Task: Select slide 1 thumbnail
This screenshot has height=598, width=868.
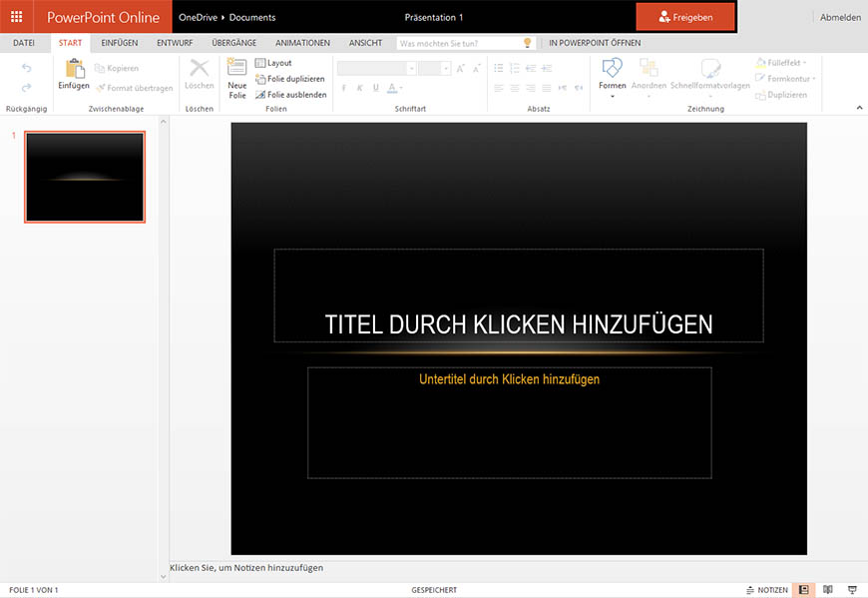Action: click(85, 177)
